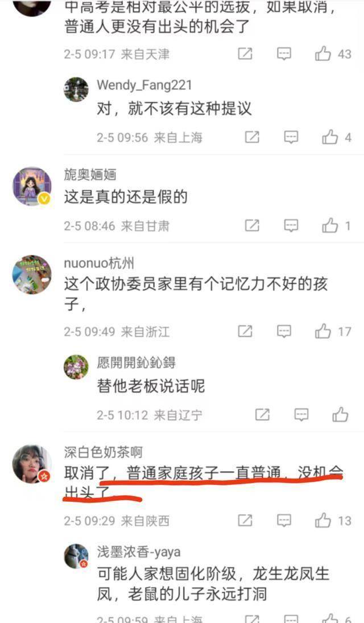This screenshot has height=623, width=364.
Task: Open comment icon on Wendy_Fang221's reply
Action: pos(291,138)
